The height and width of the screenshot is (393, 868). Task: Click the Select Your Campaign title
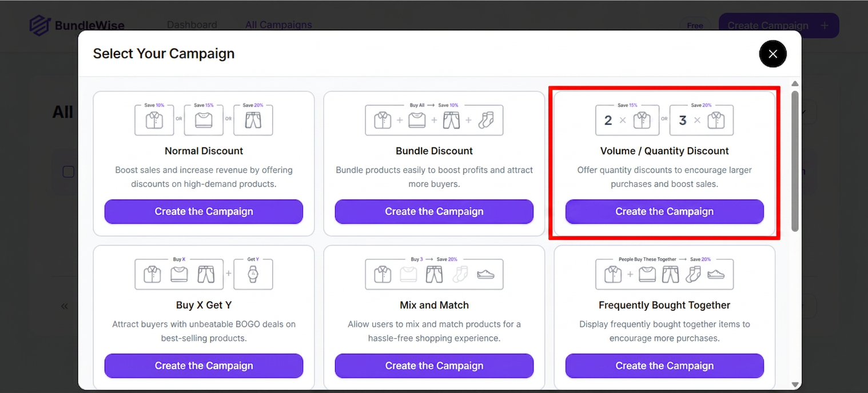(x=164, y=54)
